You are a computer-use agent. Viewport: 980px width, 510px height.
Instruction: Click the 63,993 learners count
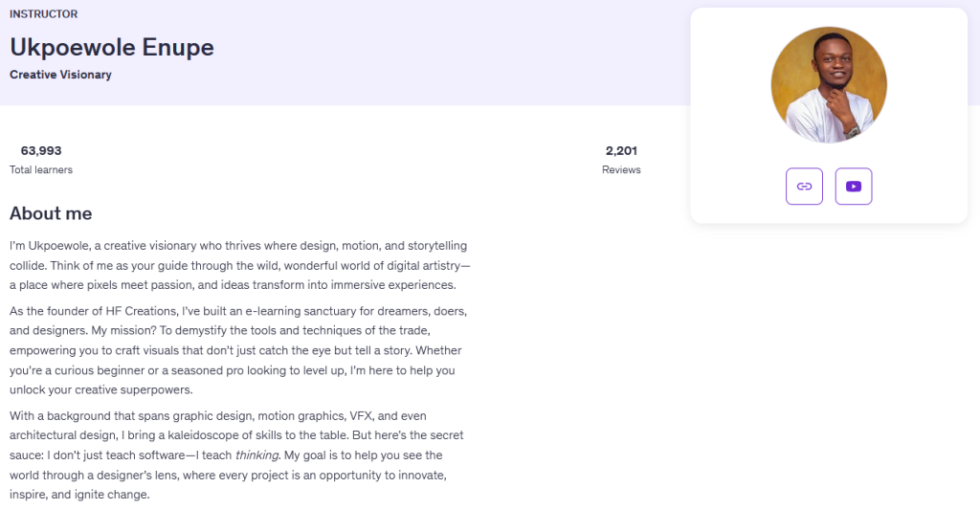tap(41, 150)
